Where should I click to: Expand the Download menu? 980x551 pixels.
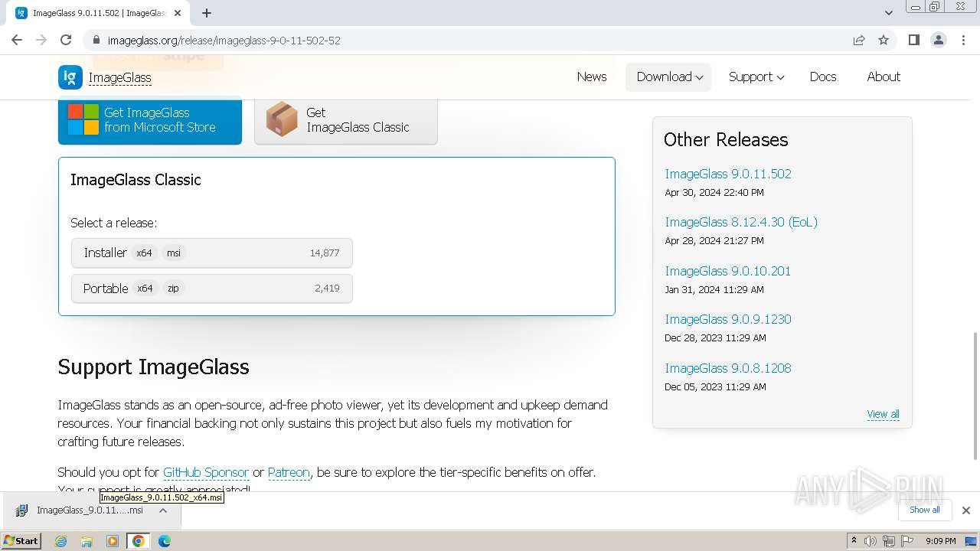pyautogui.click(x=669, y=77)
